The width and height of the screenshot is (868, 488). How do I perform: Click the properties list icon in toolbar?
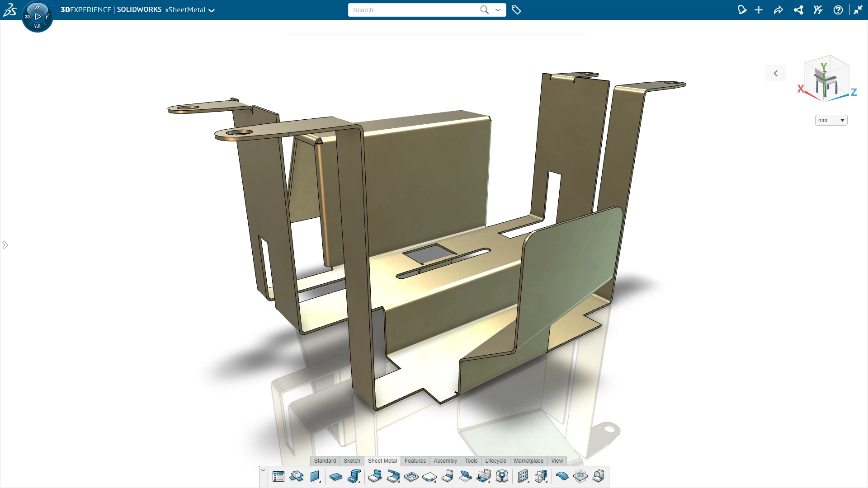(278, 477)
